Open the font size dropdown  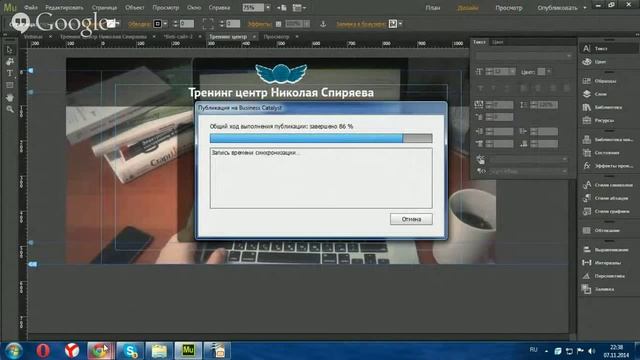click(x=512, y=71)
